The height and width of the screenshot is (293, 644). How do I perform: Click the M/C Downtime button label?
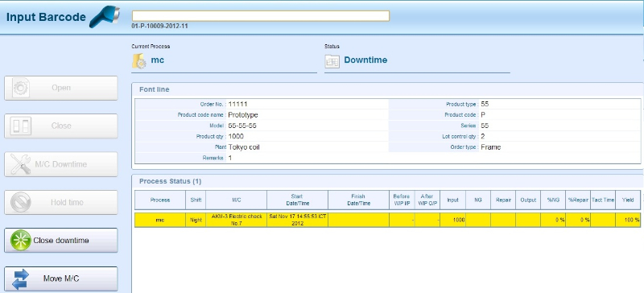61,164
